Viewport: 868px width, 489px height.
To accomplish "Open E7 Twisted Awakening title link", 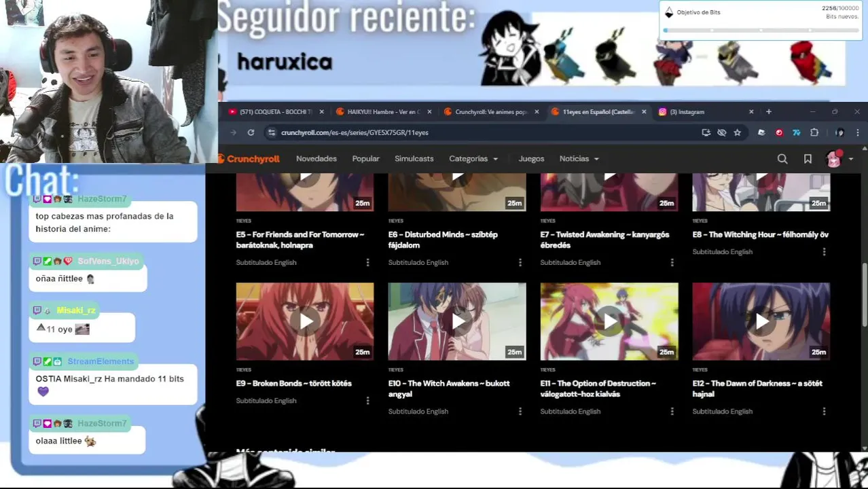I will tap(604, 240).
